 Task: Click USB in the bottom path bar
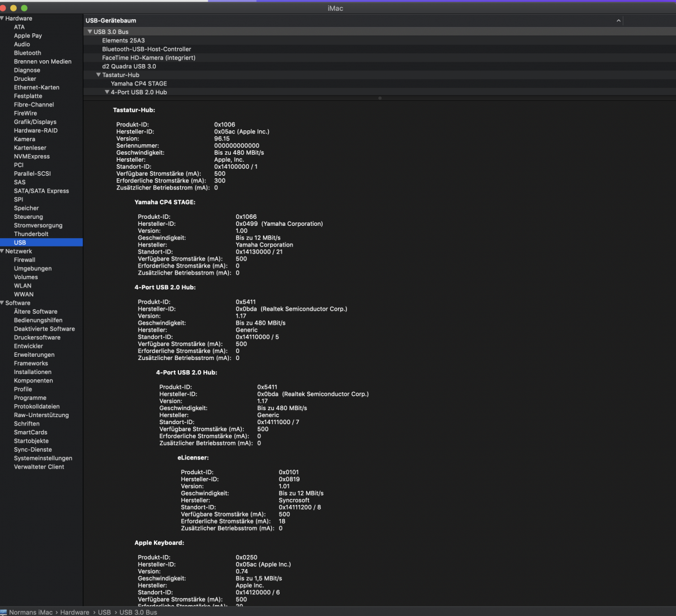[104, 612]
